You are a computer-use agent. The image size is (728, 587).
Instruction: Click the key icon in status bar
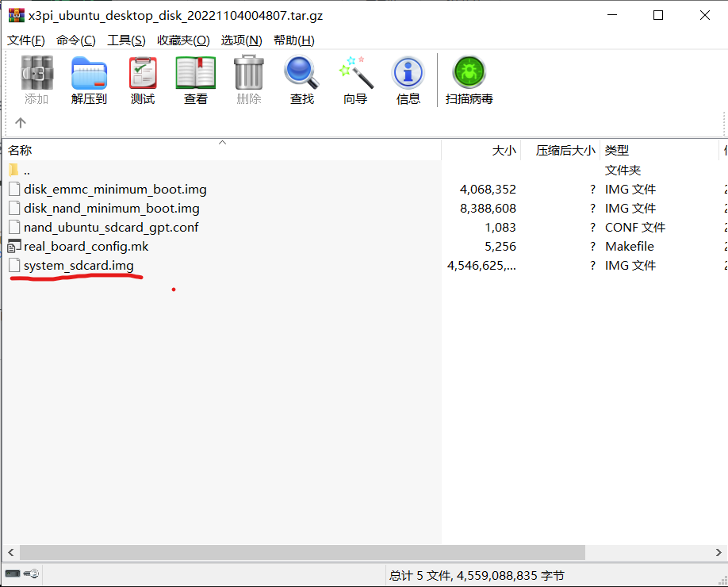(x=31, y=574)
